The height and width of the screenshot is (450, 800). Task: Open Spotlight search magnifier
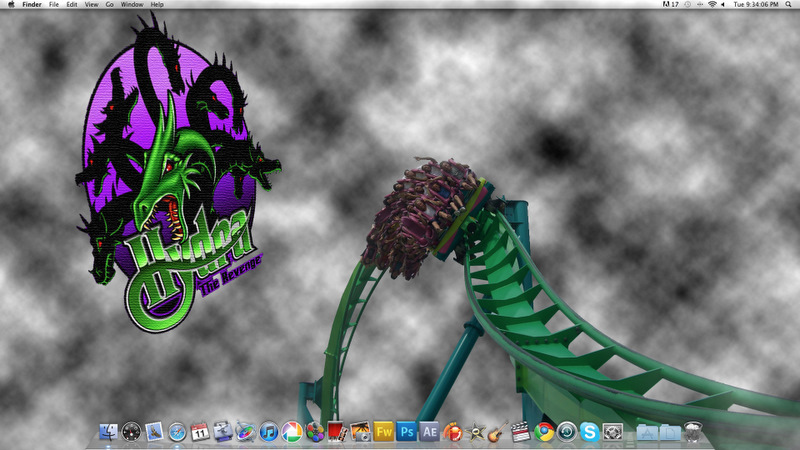tap(789, 5)
